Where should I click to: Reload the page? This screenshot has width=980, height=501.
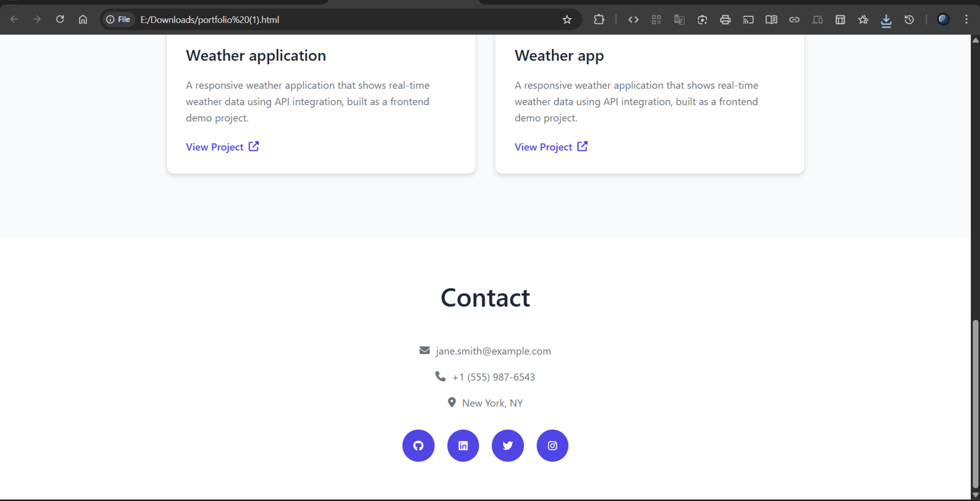point(60,20)
